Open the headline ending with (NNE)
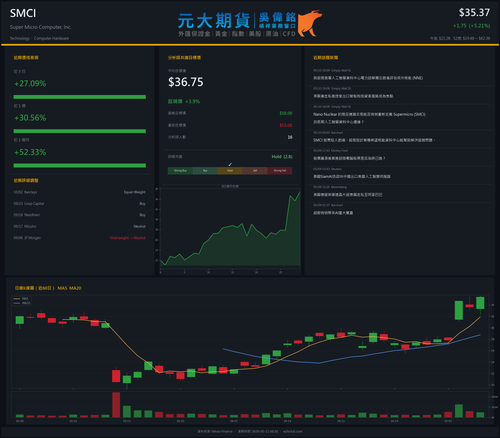Image resolution: width=500 pixels, height=438 pixels. 368,78
